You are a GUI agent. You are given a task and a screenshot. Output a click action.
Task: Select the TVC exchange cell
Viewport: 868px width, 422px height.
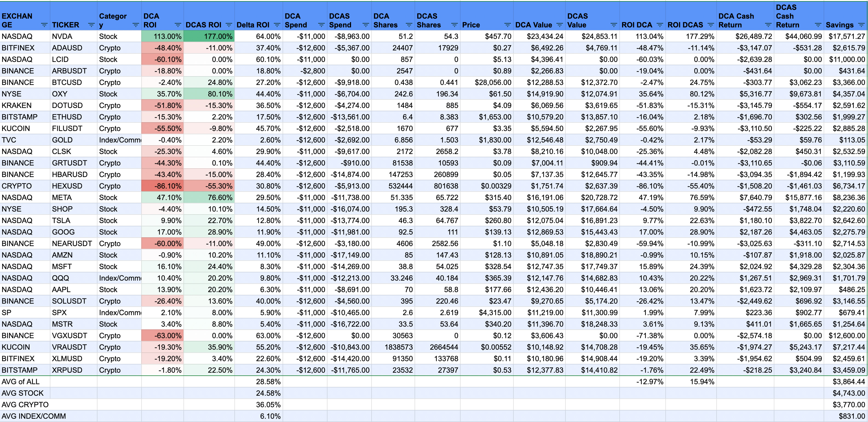point(25,140)
